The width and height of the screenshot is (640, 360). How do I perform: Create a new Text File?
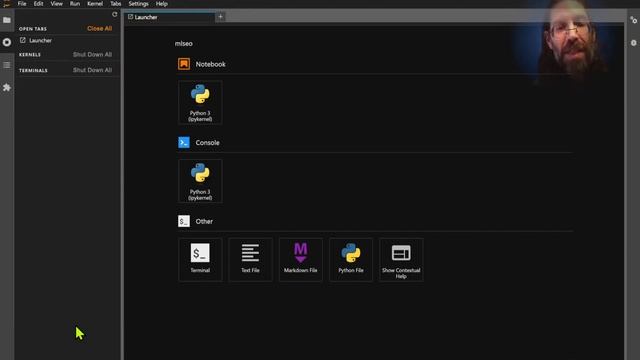pos(250,260)
